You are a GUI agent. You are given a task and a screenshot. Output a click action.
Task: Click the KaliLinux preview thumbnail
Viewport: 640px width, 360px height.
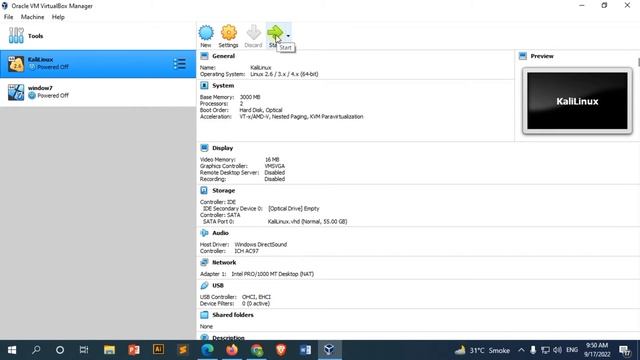point(577,101)
